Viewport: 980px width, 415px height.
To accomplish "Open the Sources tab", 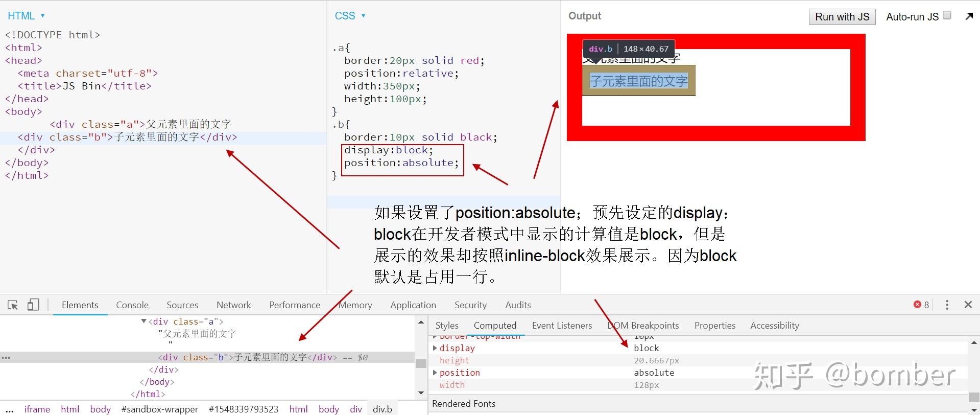I will point(182,305).
